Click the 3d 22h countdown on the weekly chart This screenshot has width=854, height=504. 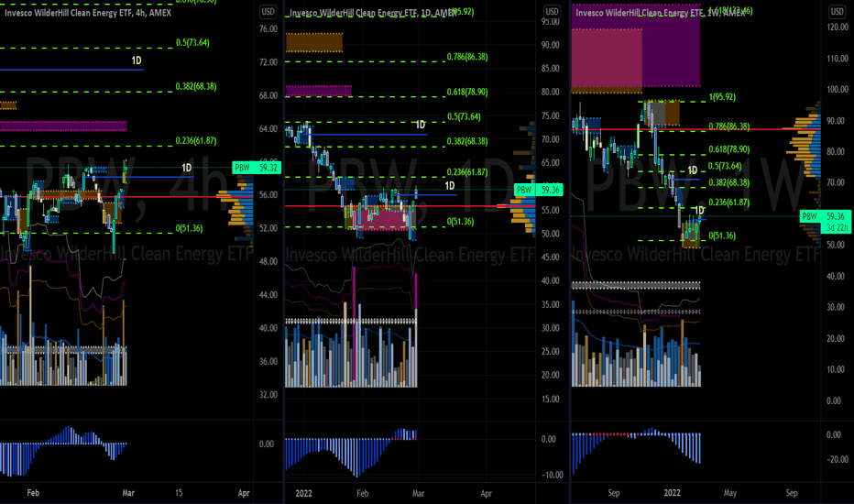[838, 227]
